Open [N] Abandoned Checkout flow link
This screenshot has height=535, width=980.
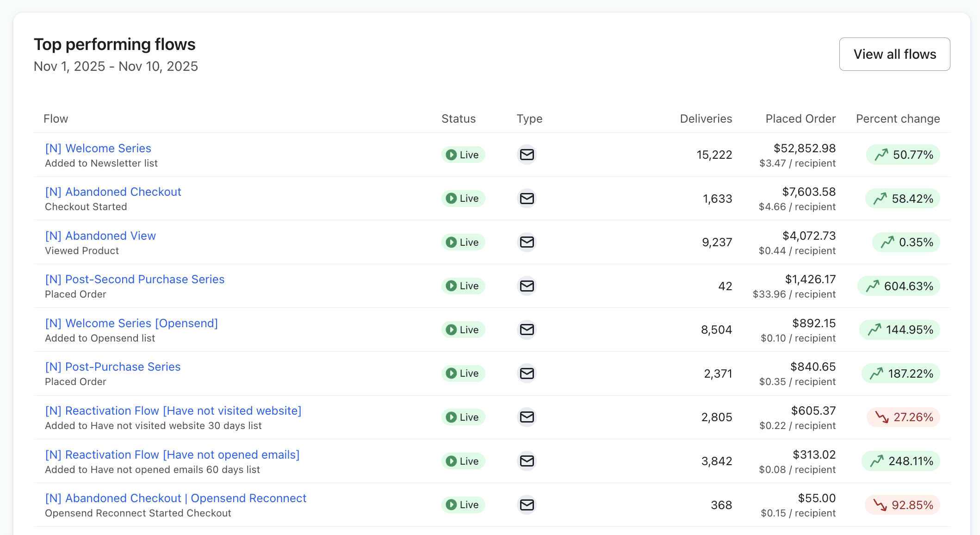[x=113, y=192]
